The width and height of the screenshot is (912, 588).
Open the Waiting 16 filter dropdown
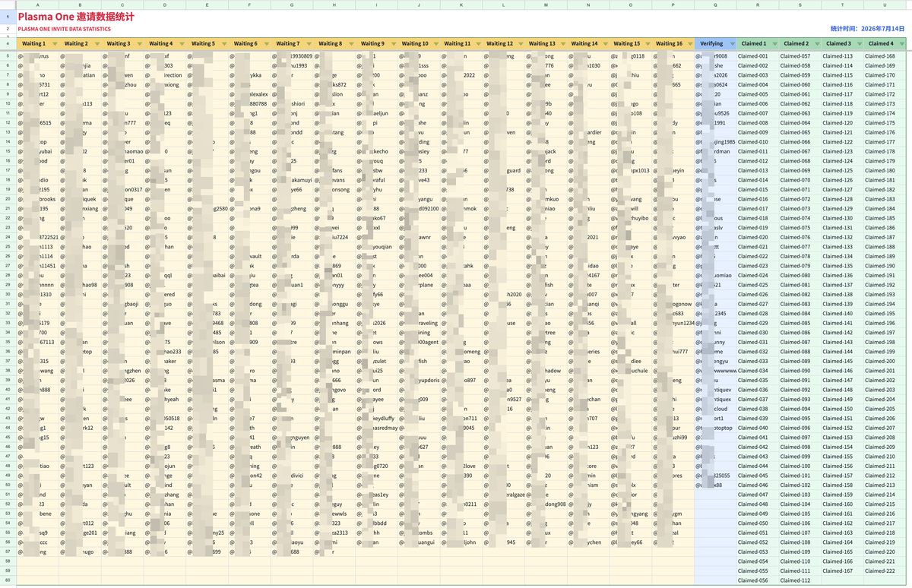(x=690, y=44)
